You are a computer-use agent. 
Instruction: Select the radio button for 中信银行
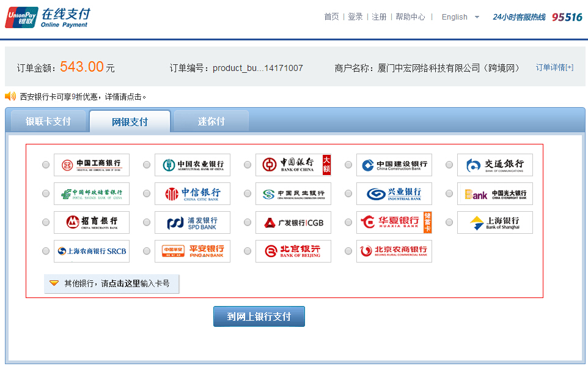pos(147,193)
